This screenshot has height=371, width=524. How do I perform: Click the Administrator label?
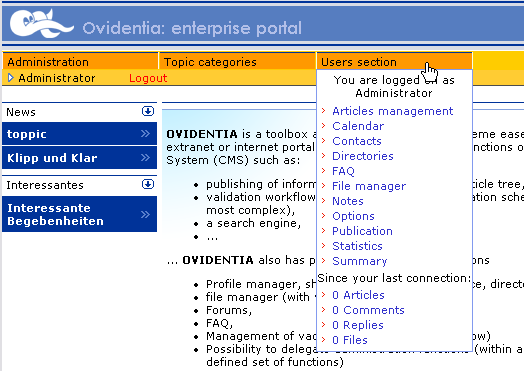(57, 78)
